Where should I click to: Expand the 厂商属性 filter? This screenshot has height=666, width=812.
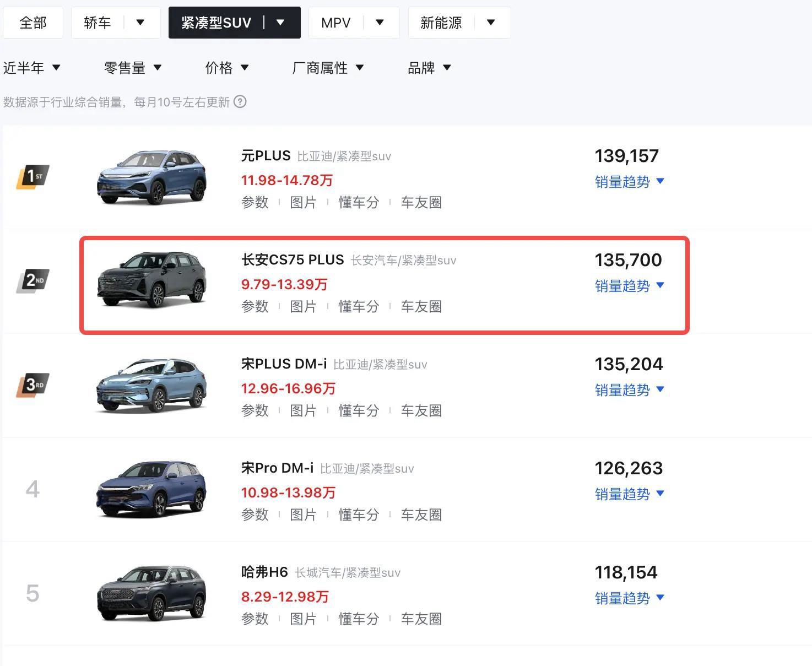point(328,68)
